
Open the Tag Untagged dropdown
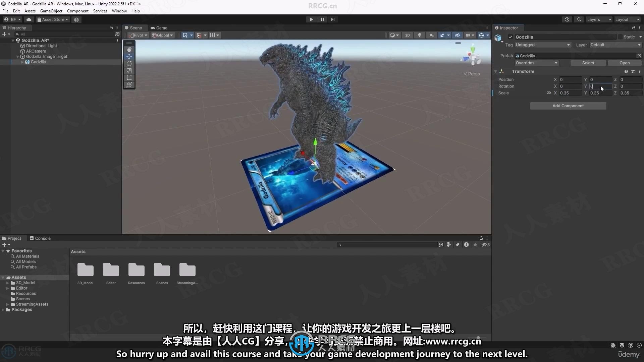(543, 45)
